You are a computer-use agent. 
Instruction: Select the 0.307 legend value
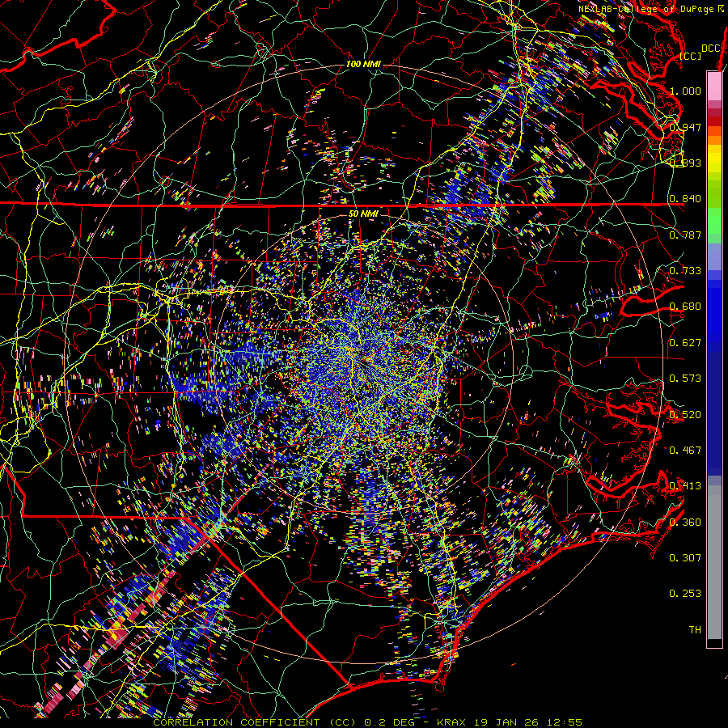tap(685, 558)
